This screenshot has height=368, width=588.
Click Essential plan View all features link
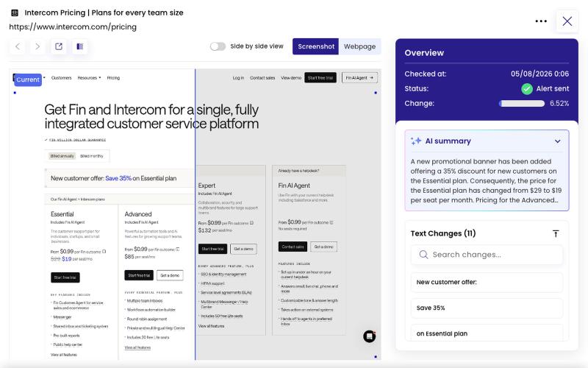click(64, 355)
